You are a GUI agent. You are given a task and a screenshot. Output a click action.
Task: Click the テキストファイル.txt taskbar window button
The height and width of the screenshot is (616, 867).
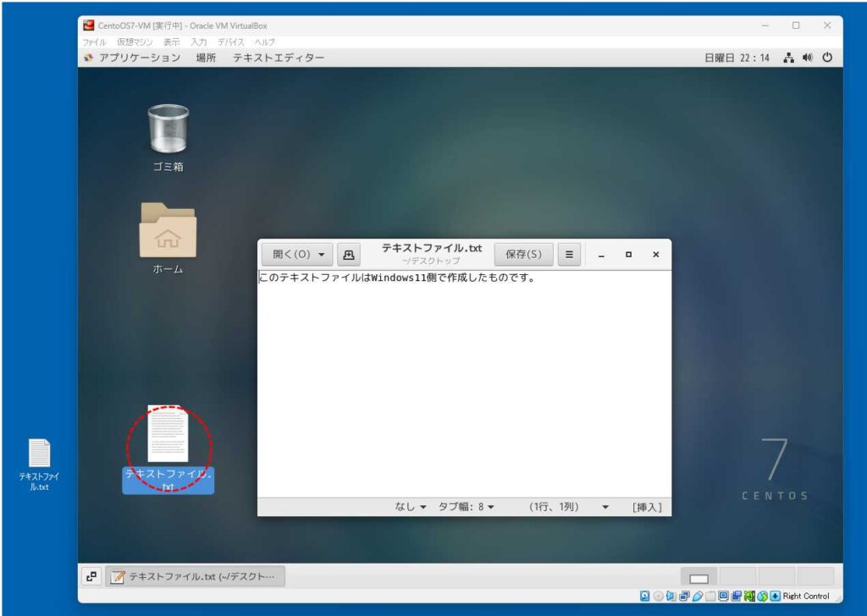click(196, 576)
